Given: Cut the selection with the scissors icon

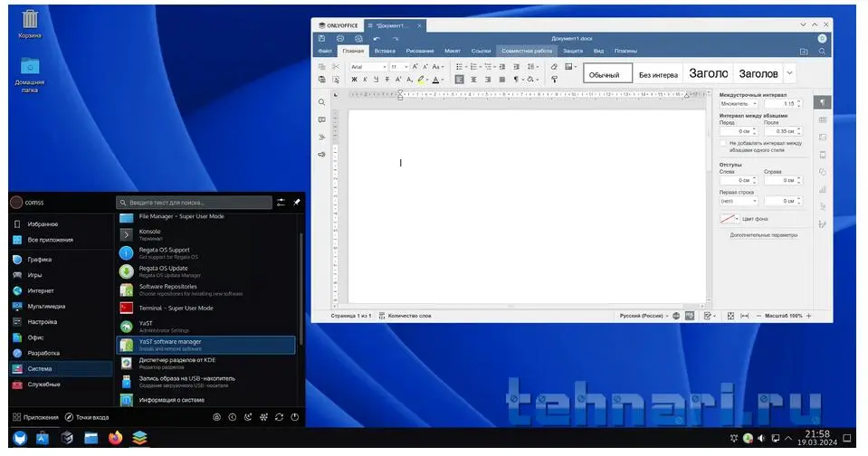Looking at the screenshot, I should 336,66.
